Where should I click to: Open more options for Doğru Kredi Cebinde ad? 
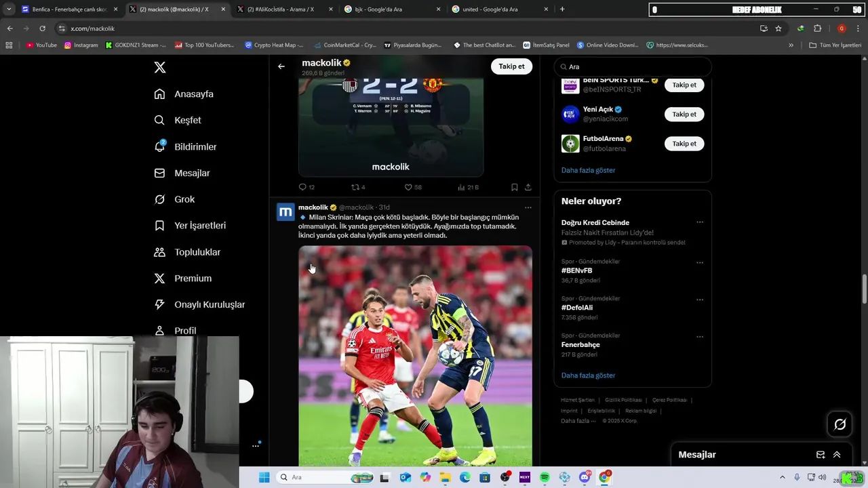point(700,222)
